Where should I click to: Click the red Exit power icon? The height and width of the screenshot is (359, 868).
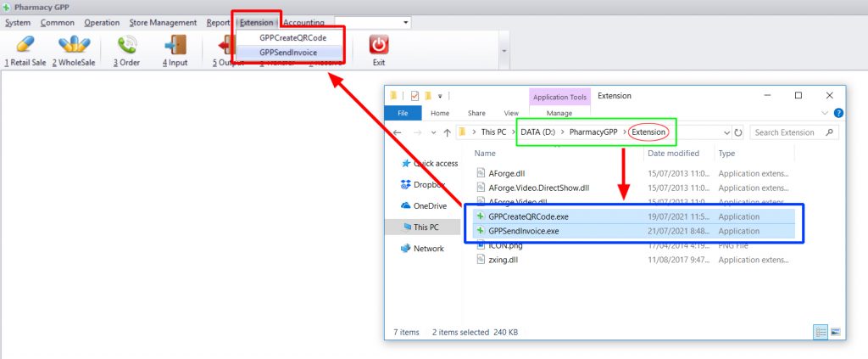379,44
